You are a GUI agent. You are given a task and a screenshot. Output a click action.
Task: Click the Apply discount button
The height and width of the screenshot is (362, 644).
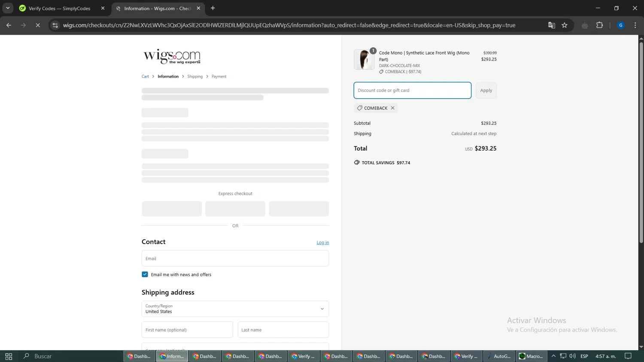point(486,90)
